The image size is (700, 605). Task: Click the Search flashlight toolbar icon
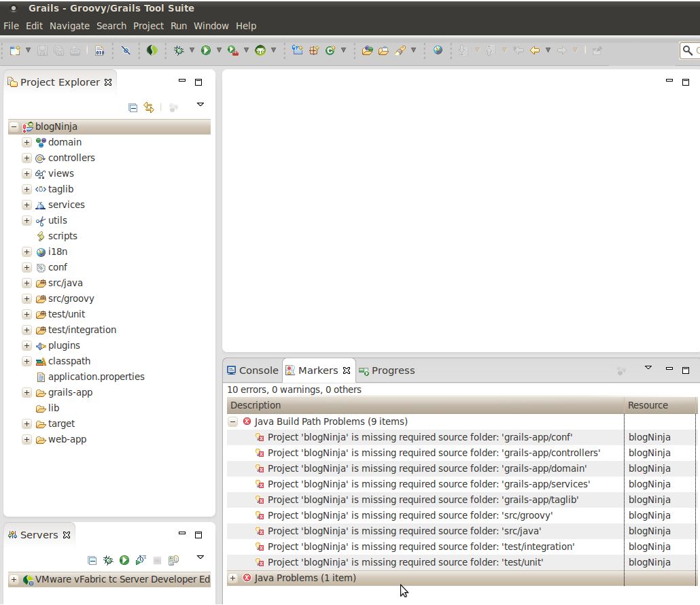400,50
